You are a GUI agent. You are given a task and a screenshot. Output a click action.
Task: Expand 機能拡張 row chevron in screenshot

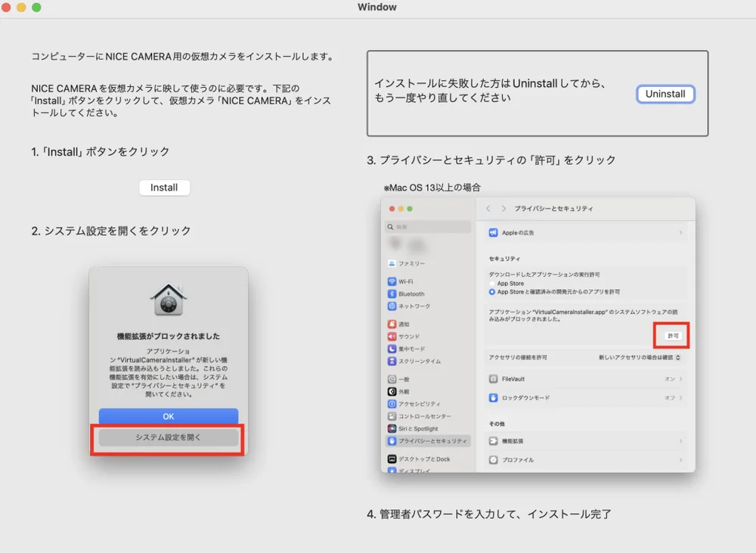pyautogui.click(x=681, y=441)
